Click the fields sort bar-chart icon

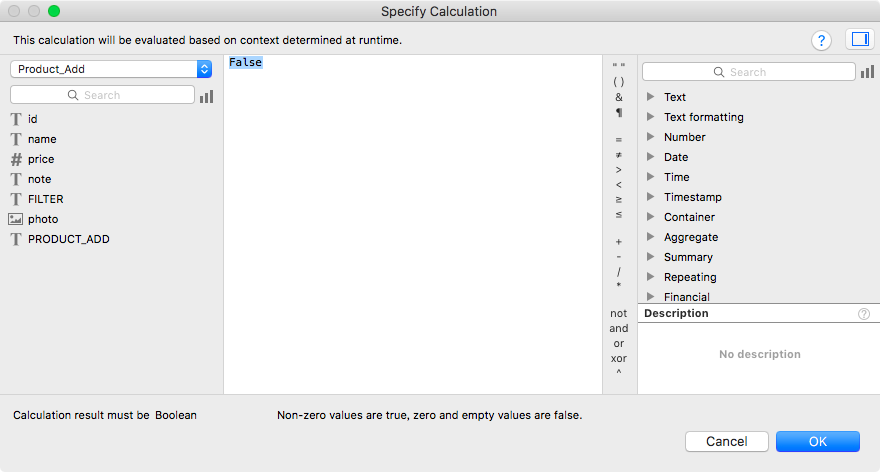[x=207, y=97]
